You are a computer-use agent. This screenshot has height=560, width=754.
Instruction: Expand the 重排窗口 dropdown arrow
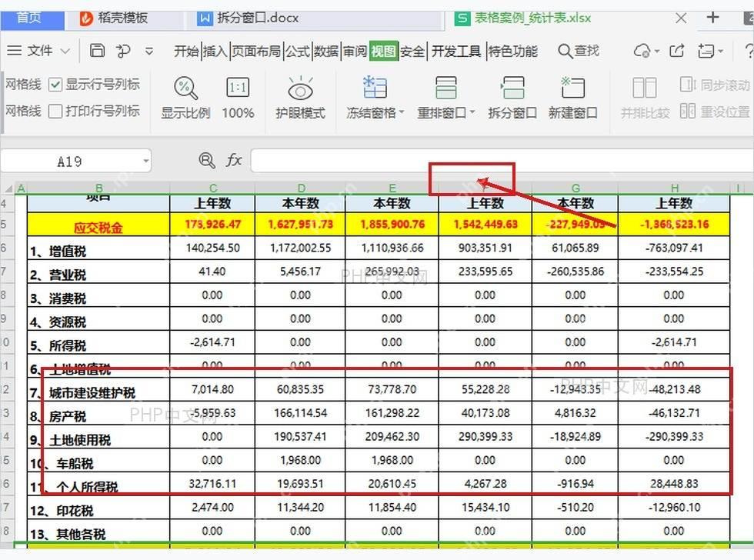472,112
